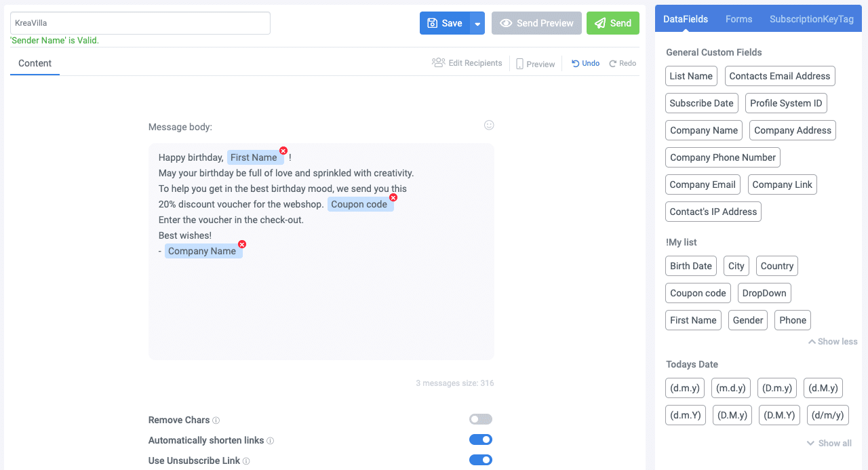This screenshot has width=868, height=470.
Task: Insert the (d/m/y) date format
Action: (828, 415)
